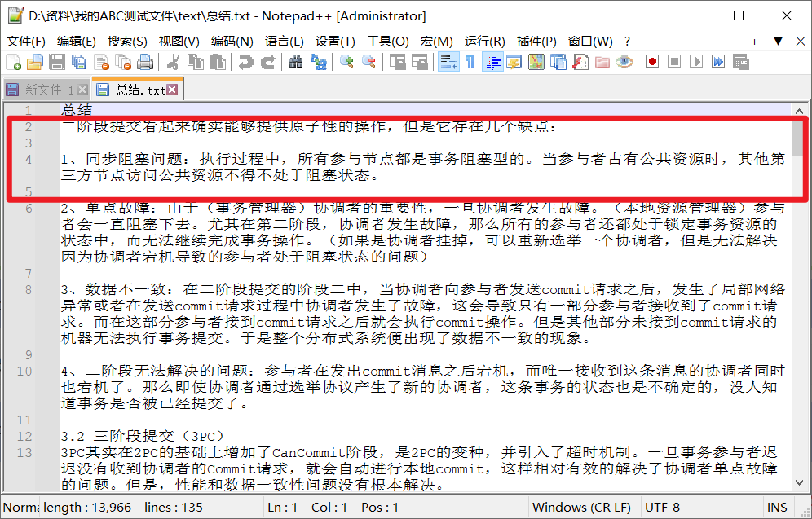Open Folder as Workspace icon
This screenshot has width=812, height=519.
point(602,62)
